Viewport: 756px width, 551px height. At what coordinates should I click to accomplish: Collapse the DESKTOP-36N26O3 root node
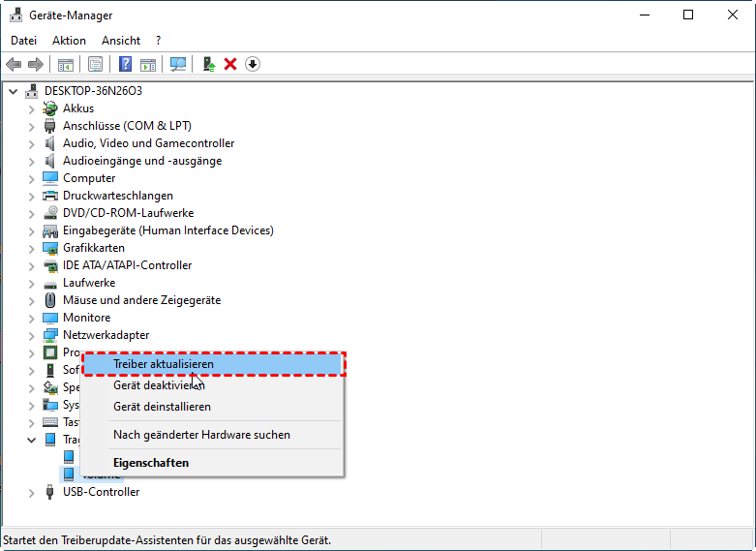click(13, 91)
